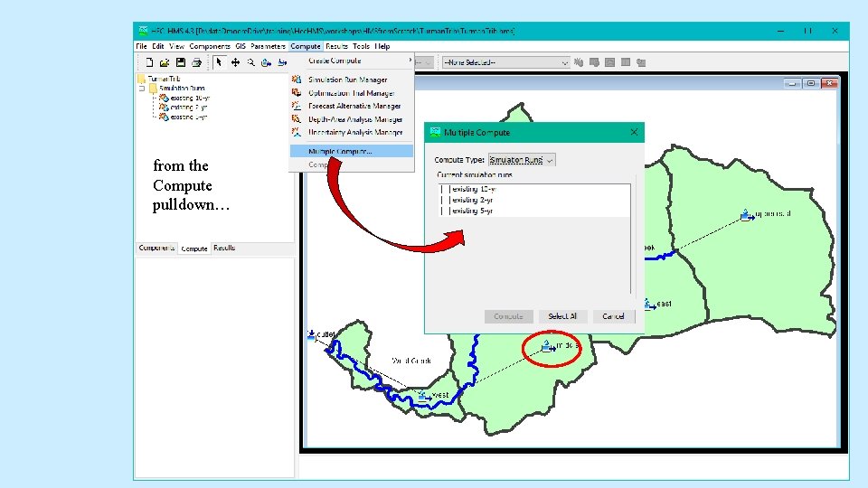
Task: Select existing 5-yr run in tree
Action: tap(189, 117)
